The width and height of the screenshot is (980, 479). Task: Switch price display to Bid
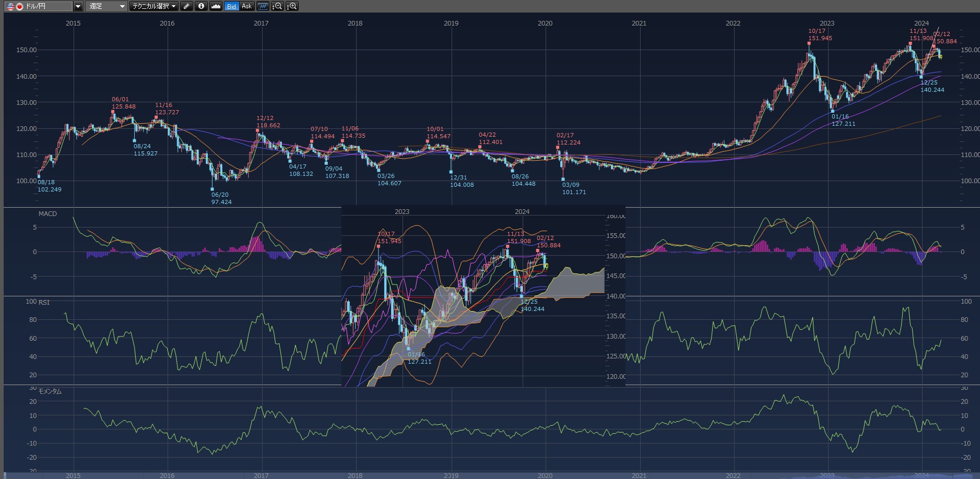(231, 6)
